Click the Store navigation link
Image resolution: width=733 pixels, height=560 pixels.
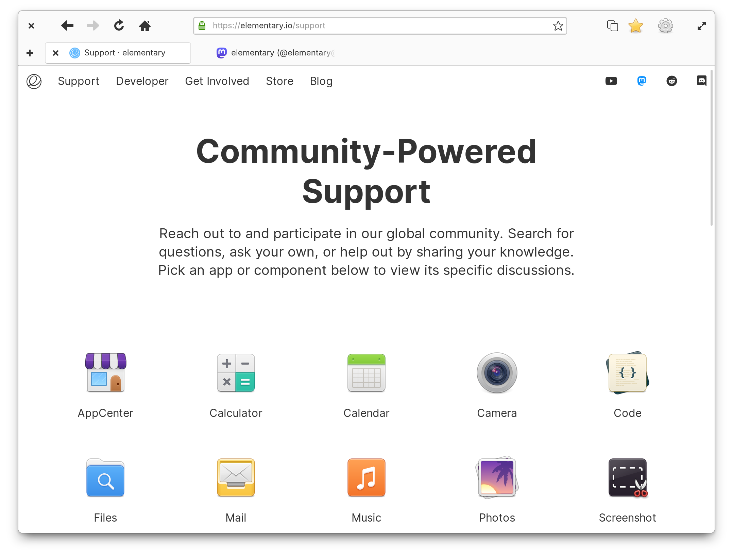tap(279, 81)
